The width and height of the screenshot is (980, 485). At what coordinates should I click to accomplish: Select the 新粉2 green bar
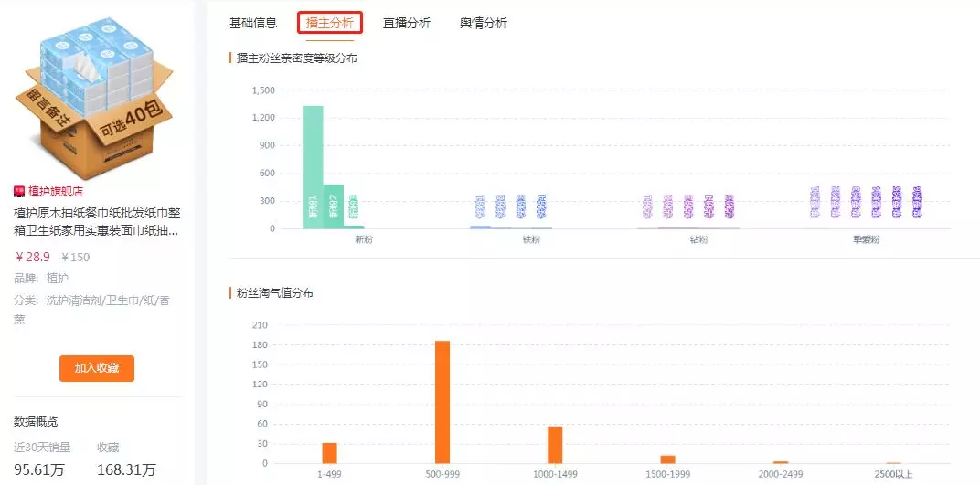pos(334,206)
